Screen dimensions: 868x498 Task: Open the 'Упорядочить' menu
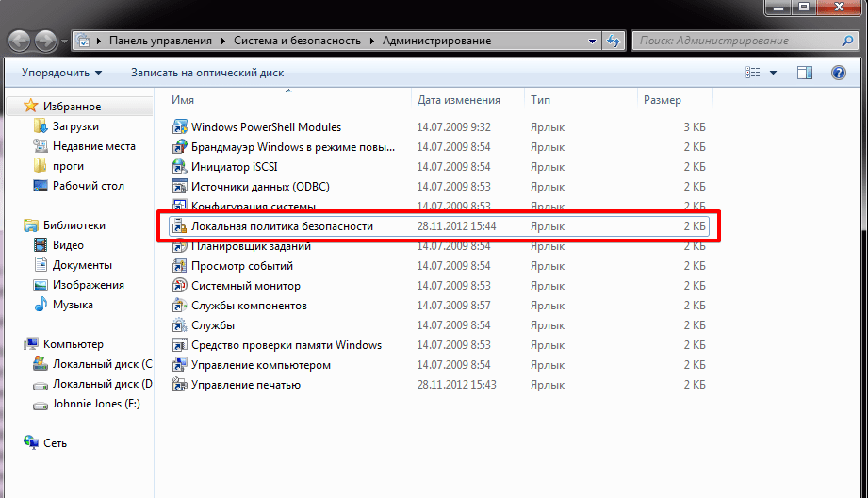pyautogui.click(x=61, y=73)
